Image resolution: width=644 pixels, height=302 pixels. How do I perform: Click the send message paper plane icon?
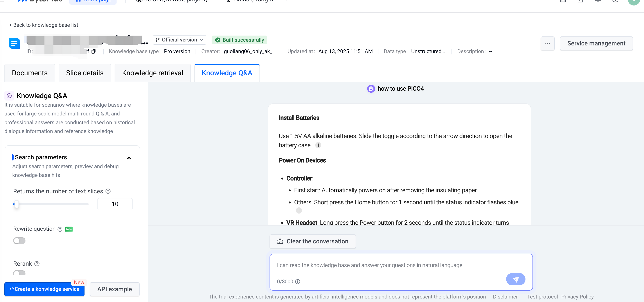click(x=516, y=279)
